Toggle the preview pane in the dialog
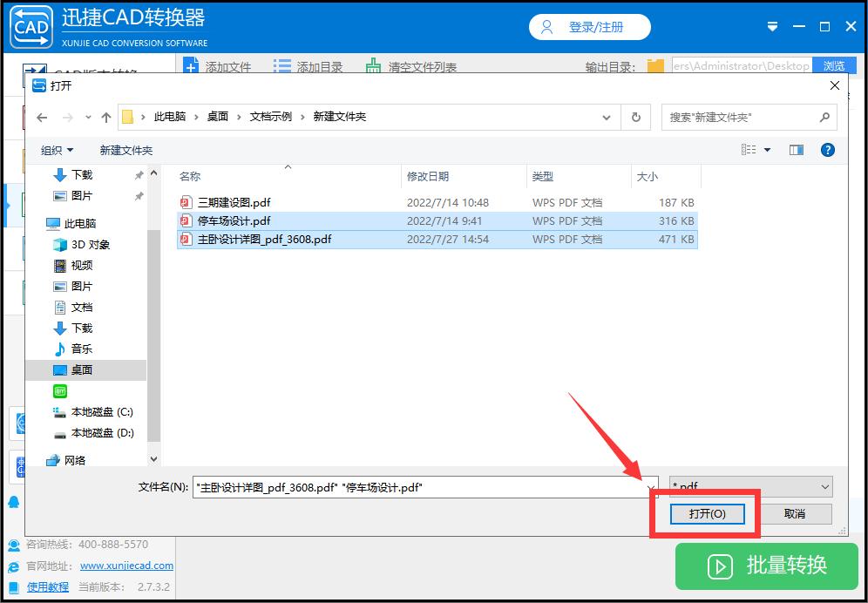The width and height of the screenshot is (868, 603). click(796, 149)
